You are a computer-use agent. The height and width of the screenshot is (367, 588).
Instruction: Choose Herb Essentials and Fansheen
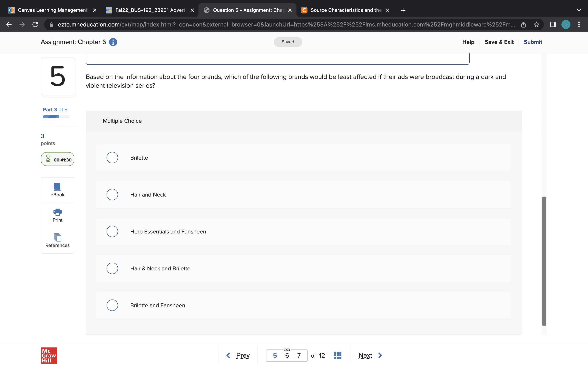[x=112, y=232]
